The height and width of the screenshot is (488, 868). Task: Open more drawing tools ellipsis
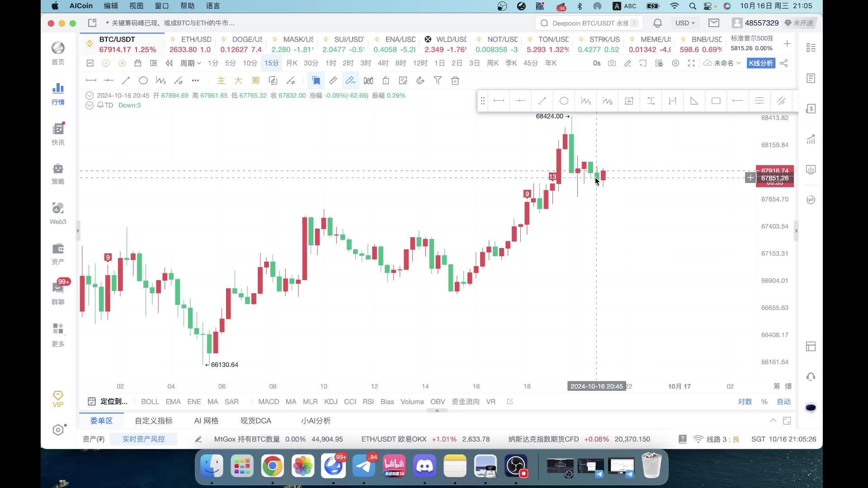click(x=195, y=80)
